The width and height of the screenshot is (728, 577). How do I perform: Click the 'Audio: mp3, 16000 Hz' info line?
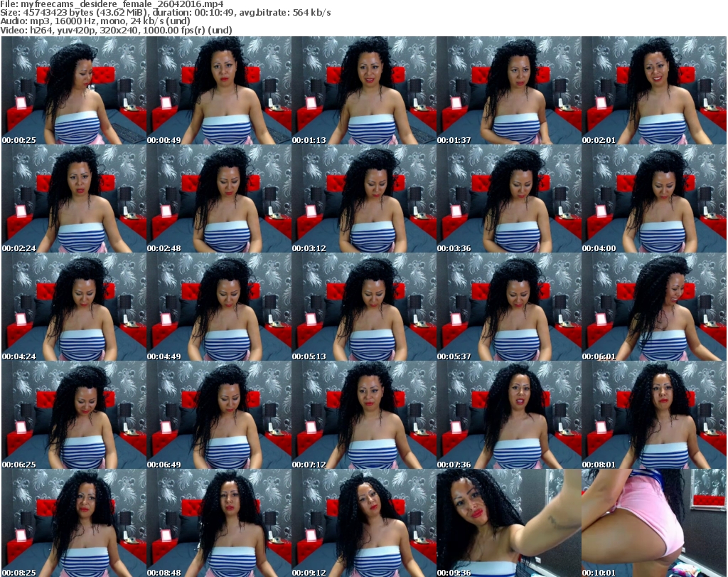pyautogui.click(x=95, y=21)
